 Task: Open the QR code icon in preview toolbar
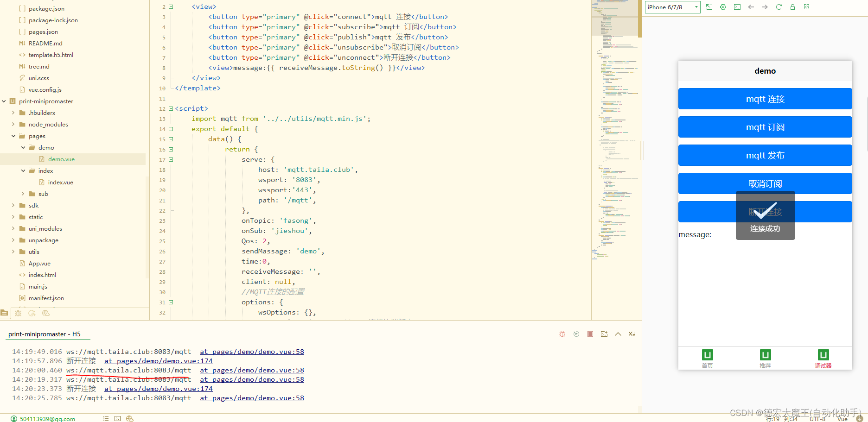tap(806, 7)
